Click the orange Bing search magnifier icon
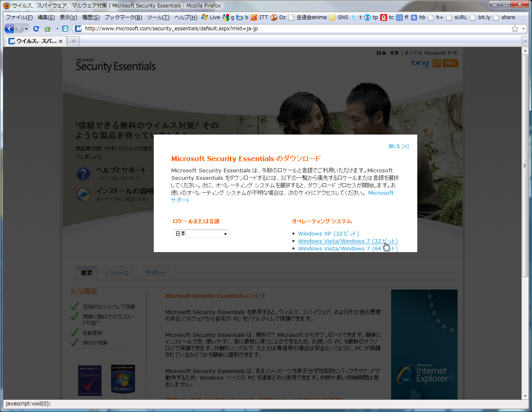This screenshot has width=532, height=412. click(437, 63)
